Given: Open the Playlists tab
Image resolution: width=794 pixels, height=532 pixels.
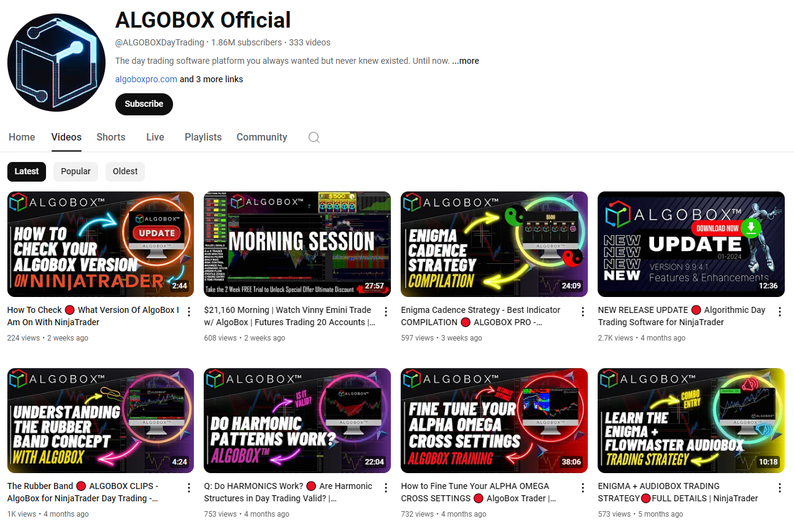Looking at the screenshot, I should (x=203, y=137).
